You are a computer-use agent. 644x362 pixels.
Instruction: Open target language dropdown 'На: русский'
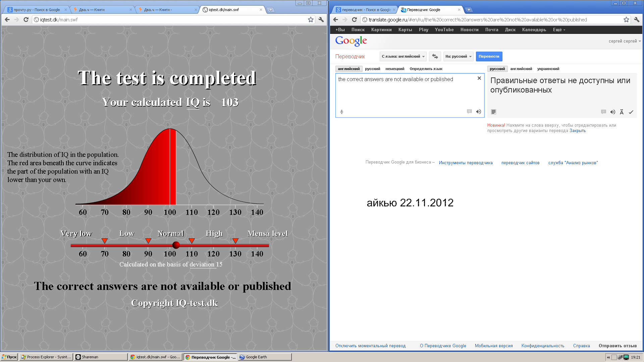(x=458, y=56)
